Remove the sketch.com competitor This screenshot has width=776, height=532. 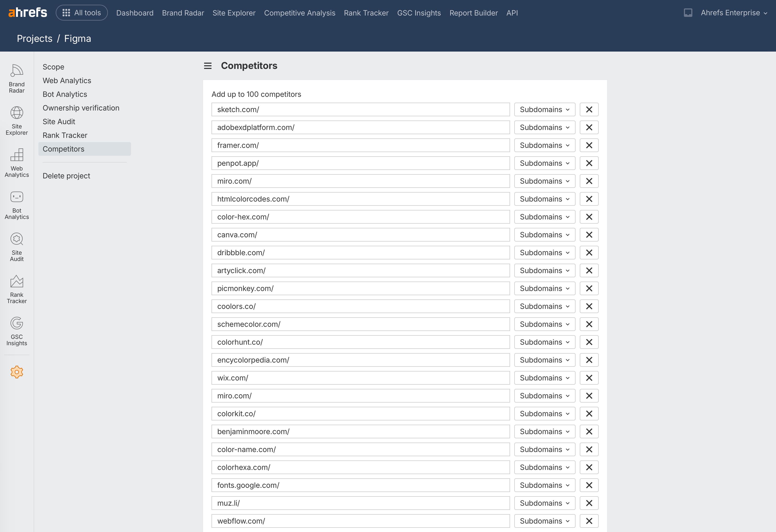pos(589,109)
